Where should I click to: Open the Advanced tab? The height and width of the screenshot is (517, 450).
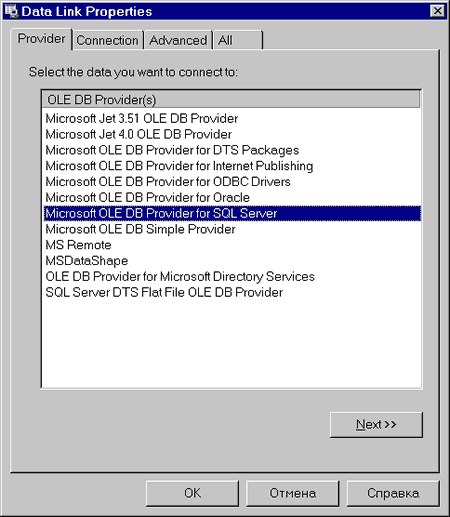coord(178,40)
